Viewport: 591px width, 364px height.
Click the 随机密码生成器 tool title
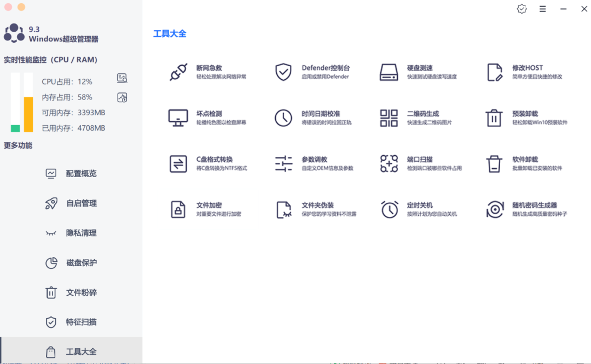(x=535, y=205)
